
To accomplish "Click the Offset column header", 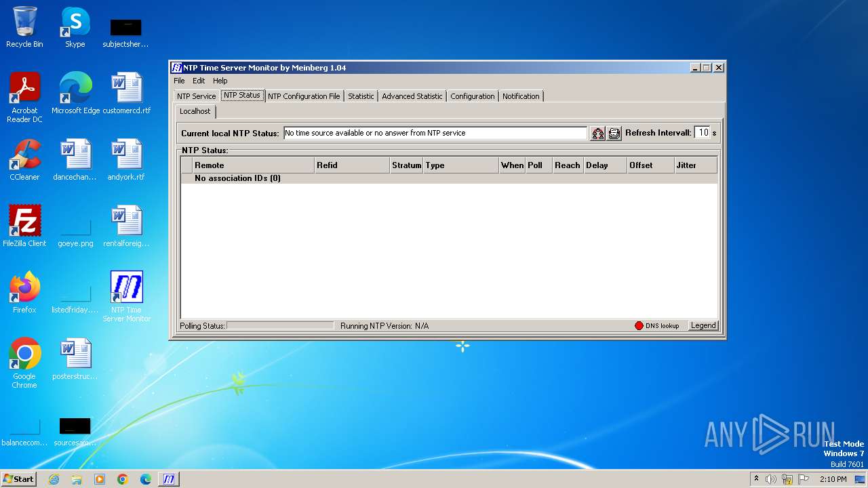I will (651, 165).
